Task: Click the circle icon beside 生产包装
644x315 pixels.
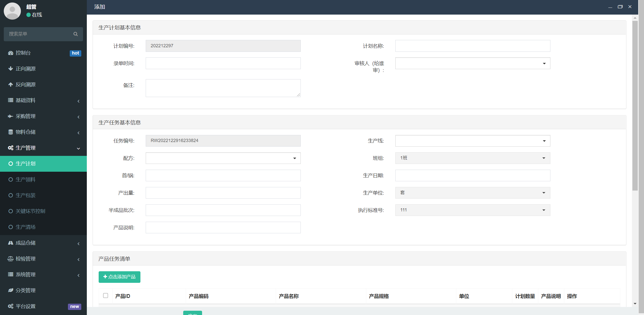Action: tap(11, 195)
